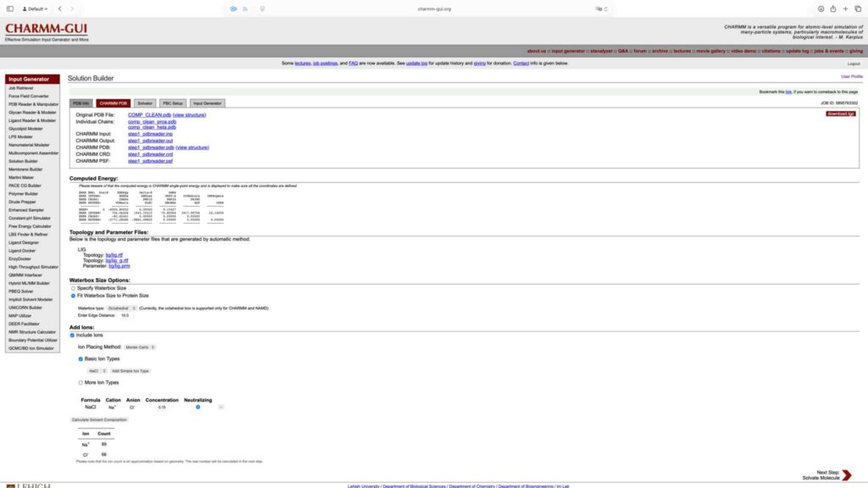Open the Waterbox type Octahedral dropdown

(x=116, y=308)
